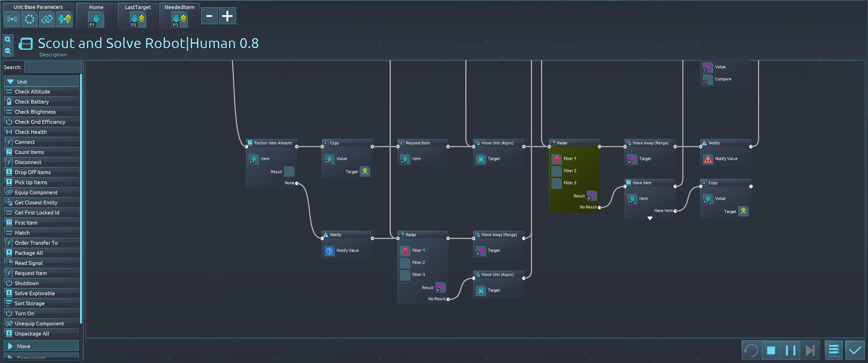Viewport: 868px width, 363px height.
Task: Confirm with the checkmark button
Action: [855, 350]
